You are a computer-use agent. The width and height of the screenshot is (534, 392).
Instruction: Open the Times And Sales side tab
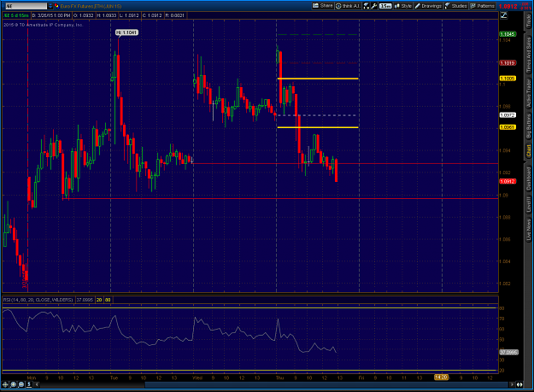click(x=529, y=55)
